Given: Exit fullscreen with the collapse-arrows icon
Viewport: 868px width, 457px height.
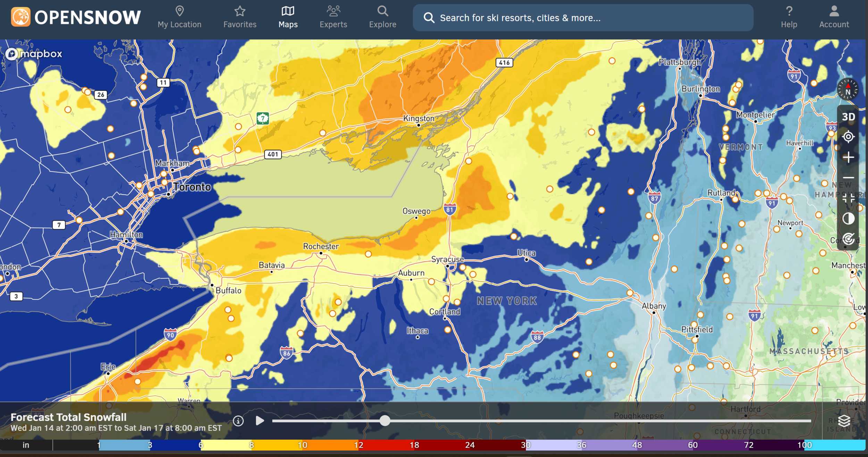Looking at the screenshot, I should coord(848,198).
